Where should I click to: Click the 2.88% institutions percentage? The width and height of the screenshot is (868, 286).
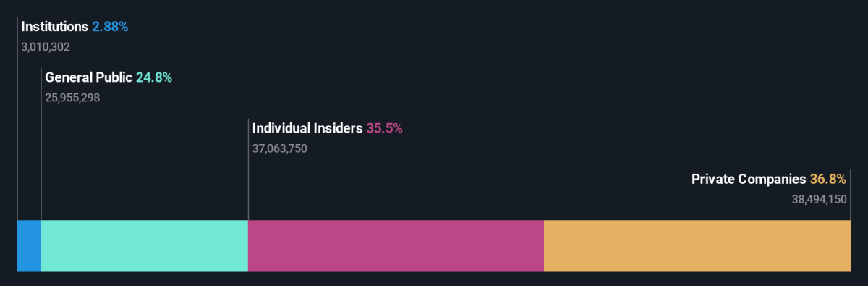point(110,27)
